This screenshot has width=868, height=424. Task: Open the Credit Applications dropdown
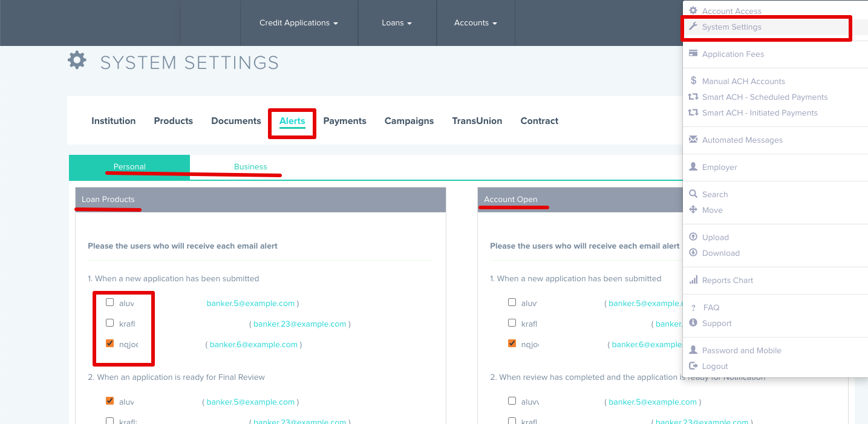pos(299,23)
